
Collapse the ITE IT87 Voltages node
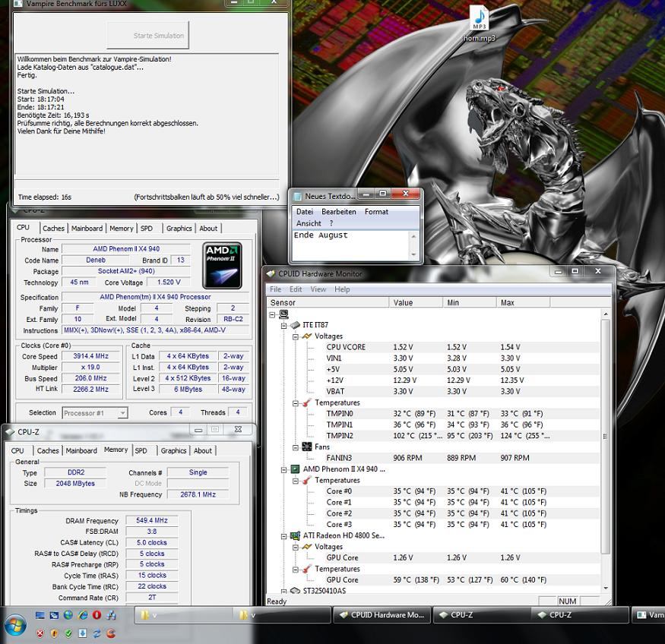[x=296, y=336]
